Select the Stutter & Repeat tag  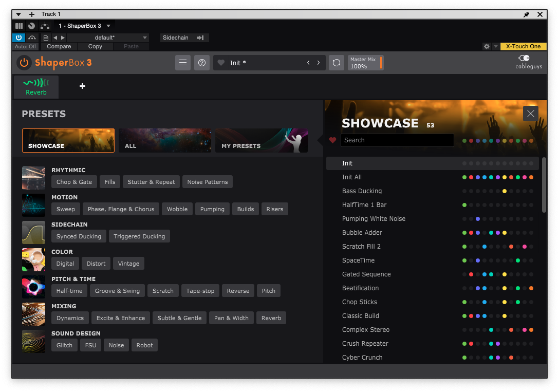pos(151,182)
